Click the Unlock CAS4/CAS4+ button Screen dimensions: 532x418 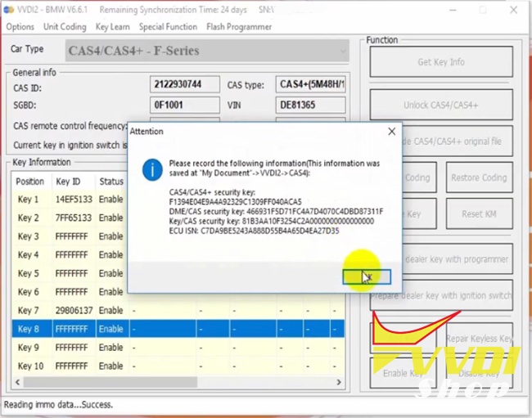pyautogui.click(x=441, y=105)
